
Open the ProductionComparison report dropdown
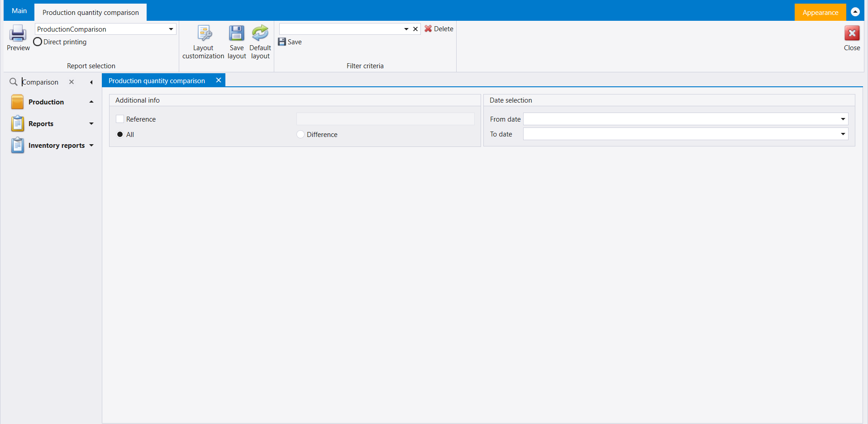pyautogui.click(x=171, y=29)
